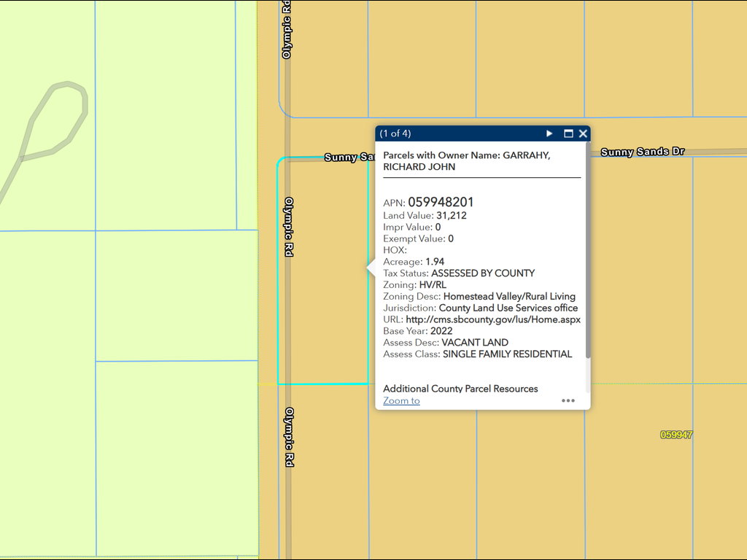Click the Sunny Sands Dr road label
The image size is (747, 560).
point(642,152)
